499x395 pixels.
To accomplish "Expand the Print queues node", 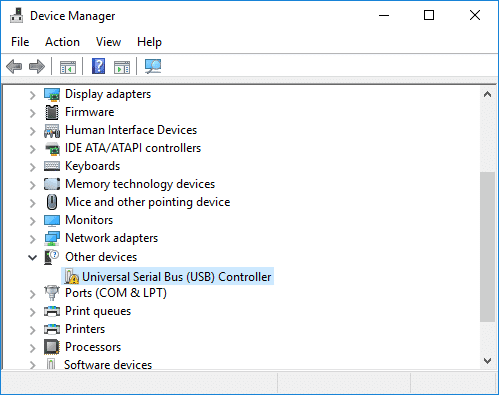I will [x=32, y=312].
